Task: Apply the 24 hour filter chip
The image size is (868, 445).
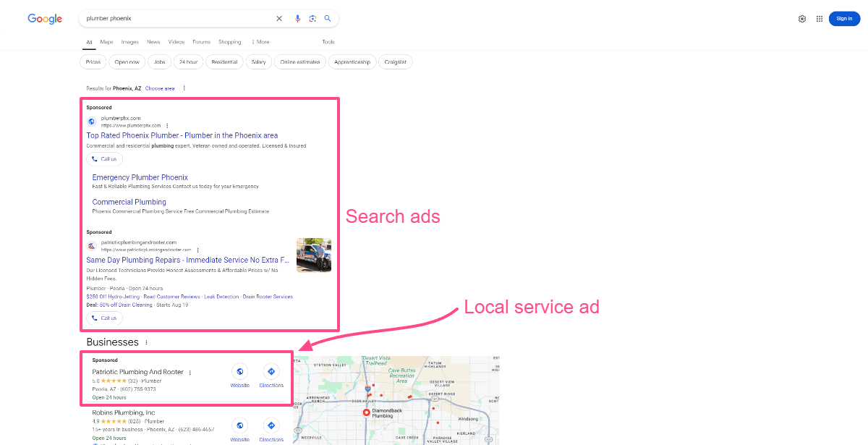Action: [188, 62]
